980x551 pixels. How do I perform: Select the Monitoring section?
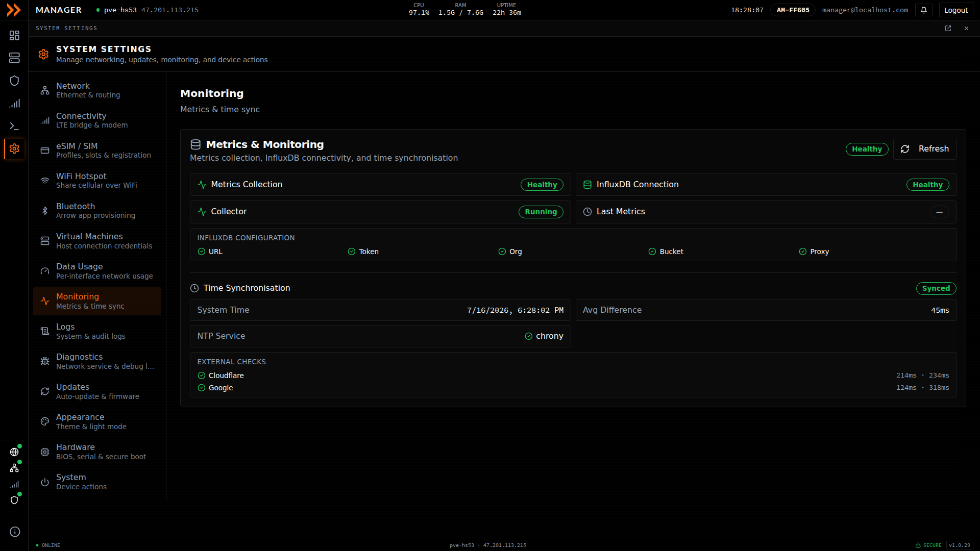97,301
